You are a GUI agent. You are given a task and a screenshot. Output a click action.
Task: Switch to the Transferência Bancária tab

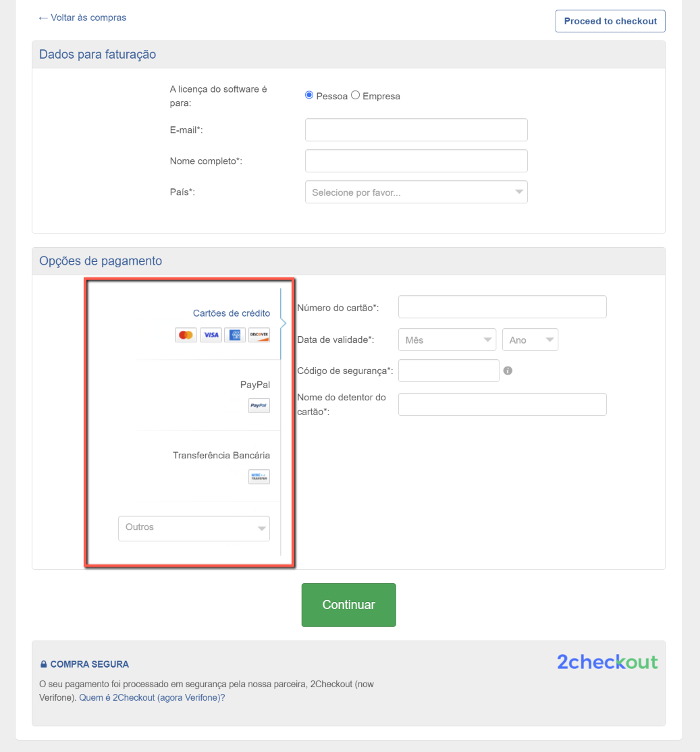pyautogui.click(x=223, y=455)
